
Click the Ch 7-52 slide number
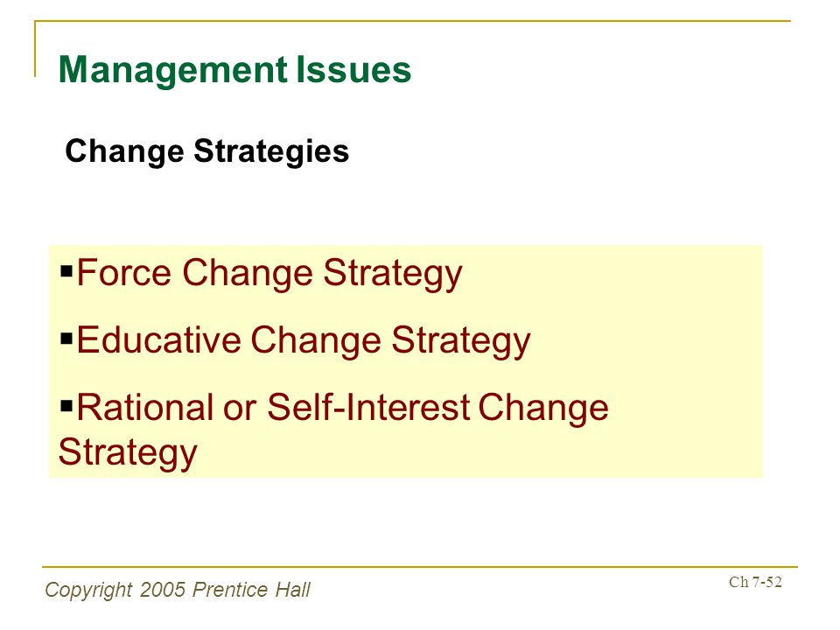click(x=755, y=582)
